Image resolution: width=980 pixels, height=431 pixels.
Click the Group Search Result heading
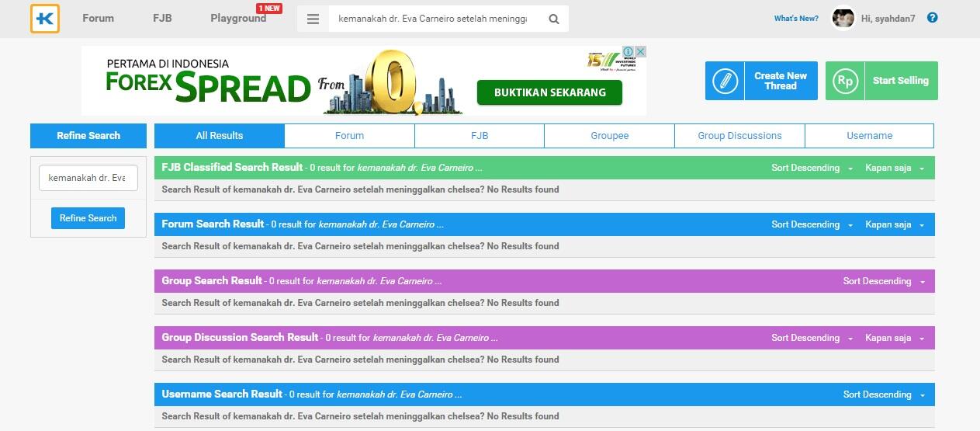(212, 280)
